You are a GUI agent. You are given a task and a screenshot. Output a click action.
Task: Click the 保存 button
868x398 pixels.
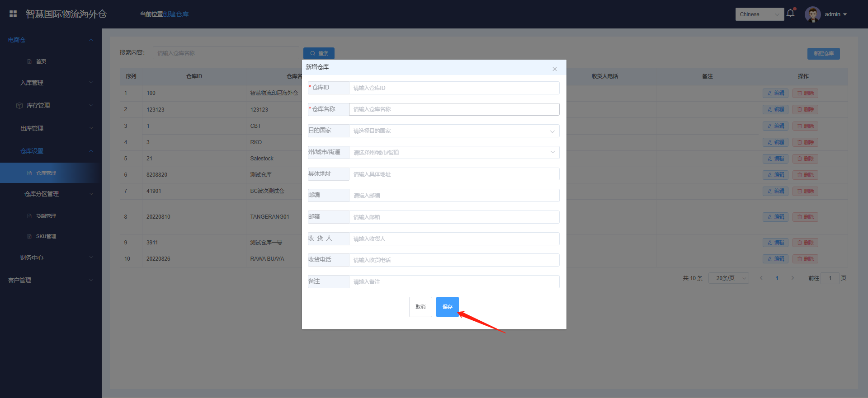(447, 307)
